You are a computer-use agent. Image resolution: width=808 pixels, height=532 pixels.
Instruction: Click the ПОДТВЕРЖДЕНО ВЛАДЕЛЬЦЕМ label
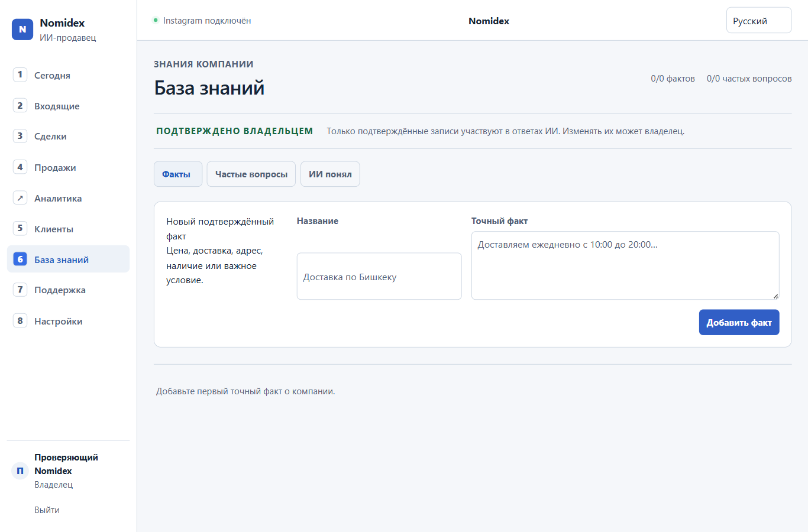click(235, 131)
